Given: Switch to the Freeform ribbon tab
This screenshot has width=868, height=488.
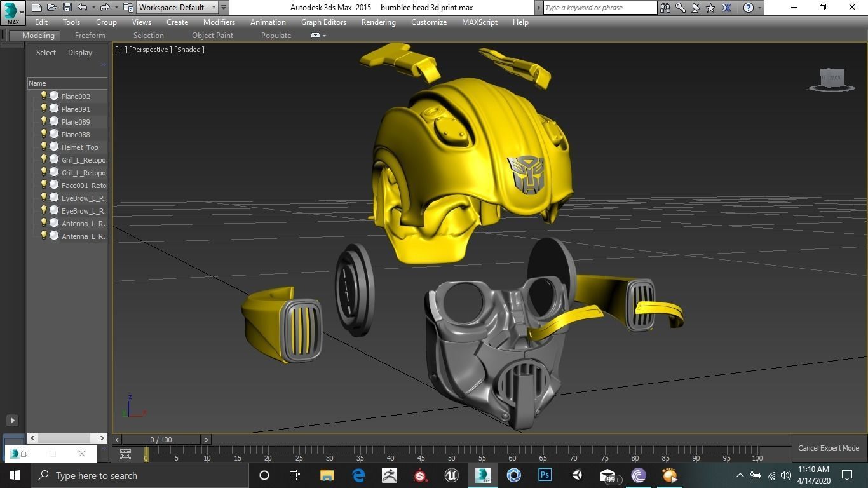Looking at the screenshot, I should coord(90,36).
